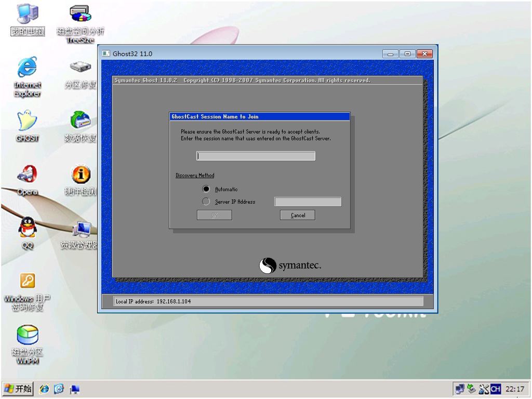Select the Automatic discovery method

click(206, 189)
